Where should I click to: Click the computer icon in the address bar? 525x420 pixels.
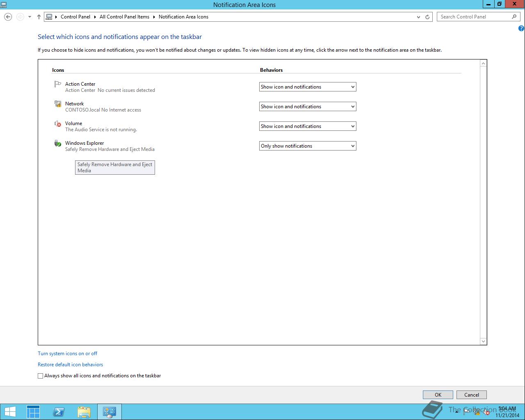[x=49, y=17]
